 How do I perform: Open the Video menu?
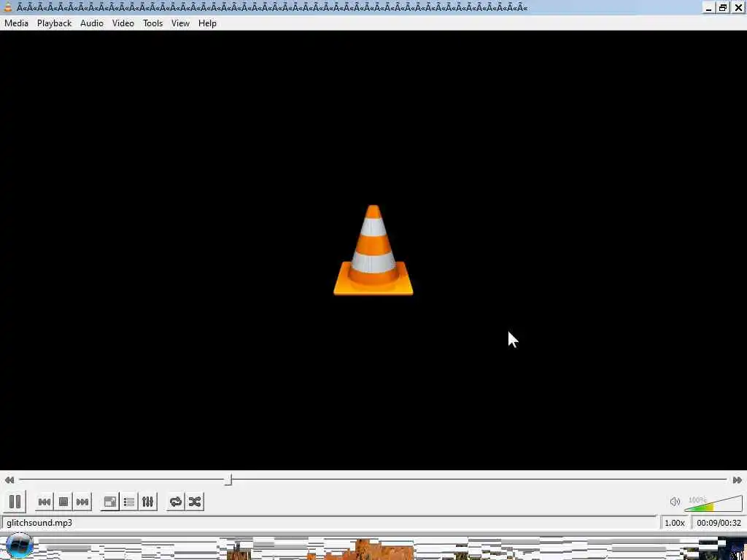(123, 23)
